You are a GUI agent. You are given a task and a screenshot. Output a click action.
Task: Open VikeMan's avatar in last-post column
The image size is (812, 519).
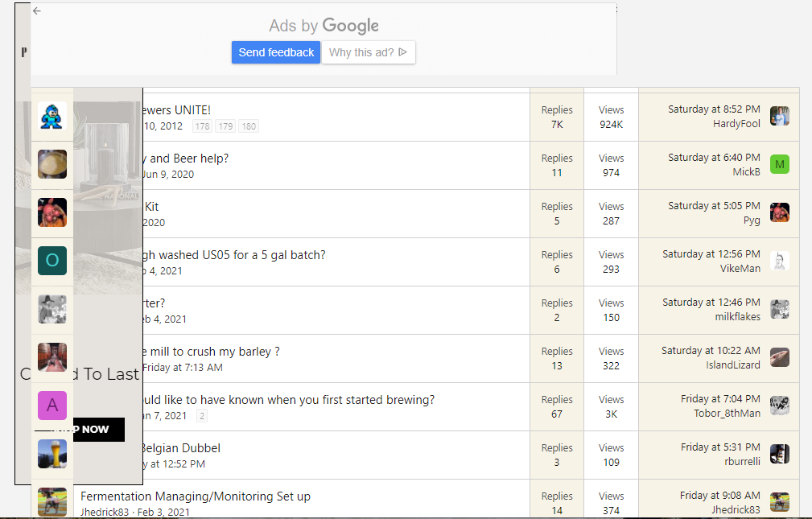pos(779,261)
